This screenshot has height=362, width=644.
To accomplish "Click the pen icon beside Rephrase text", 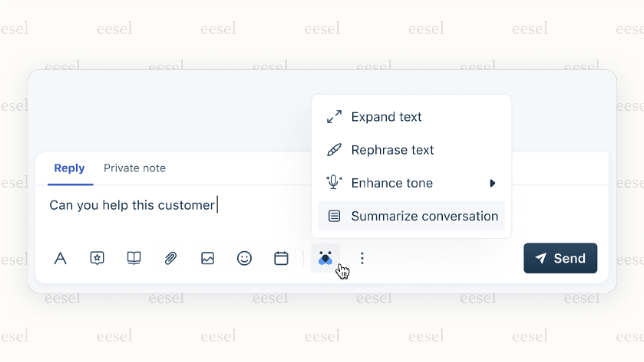I will 334,150.
